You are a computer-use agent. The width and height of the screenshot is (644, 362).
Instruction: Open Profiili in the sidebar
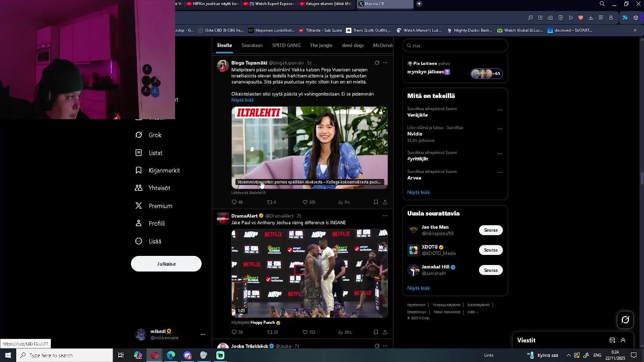(149, 223)
